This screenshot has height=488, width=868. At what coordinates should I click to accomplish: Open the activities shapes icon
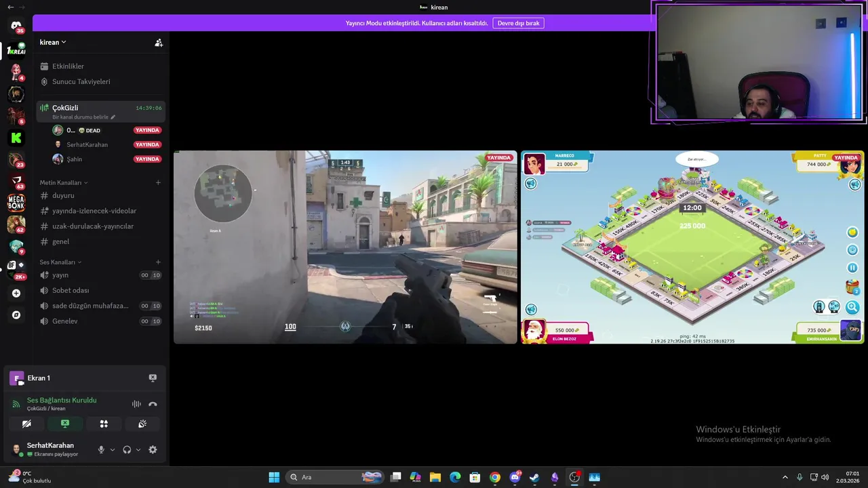click(104, 424)
